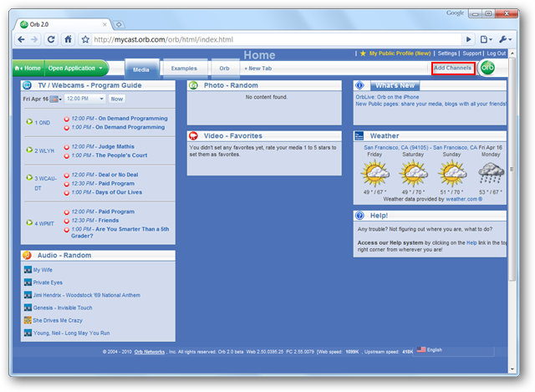This screenshot has width=535, height=392.
Task: Open the weather.com link
Action: tap(464, 199)
